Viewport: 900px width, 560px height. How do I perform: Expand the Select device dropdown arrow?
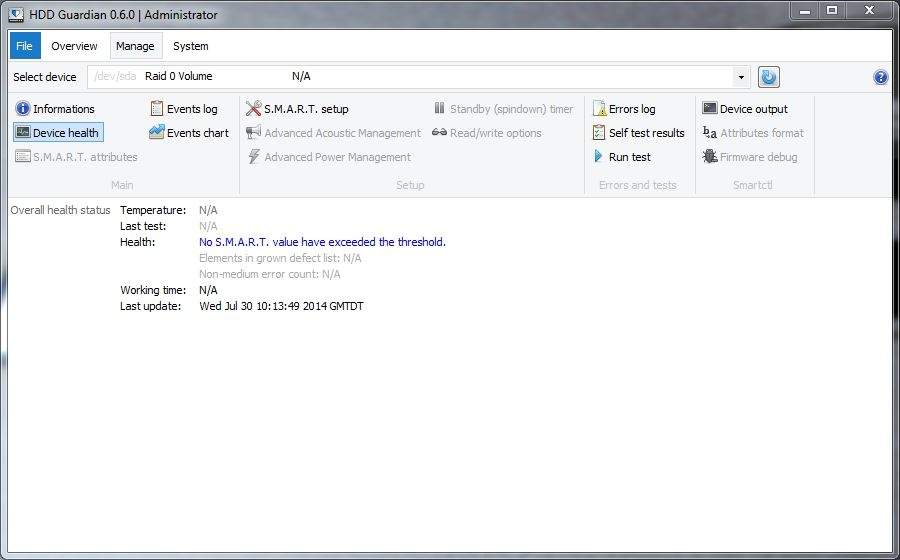coord(741,77)
